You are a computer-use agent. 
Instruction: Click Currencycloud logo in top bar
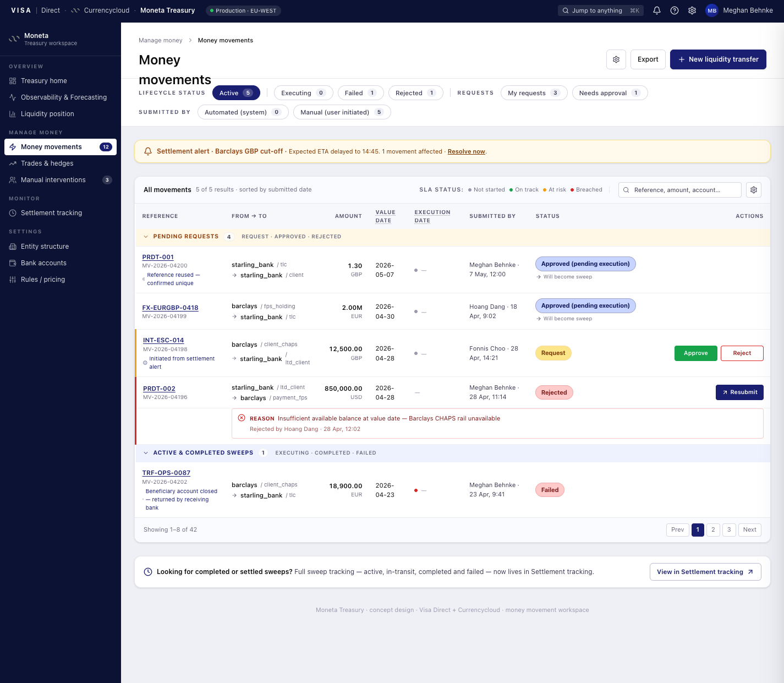[x=75, y=10]
